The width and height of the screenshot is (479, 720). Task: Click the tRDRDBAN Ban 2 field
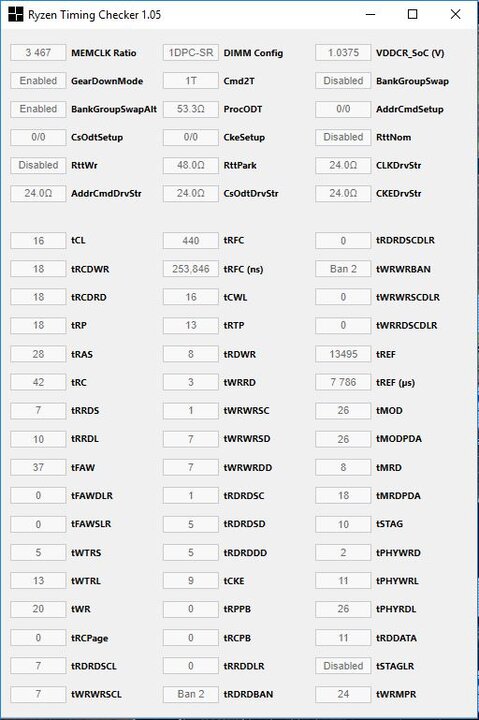[x=191, y=694]
